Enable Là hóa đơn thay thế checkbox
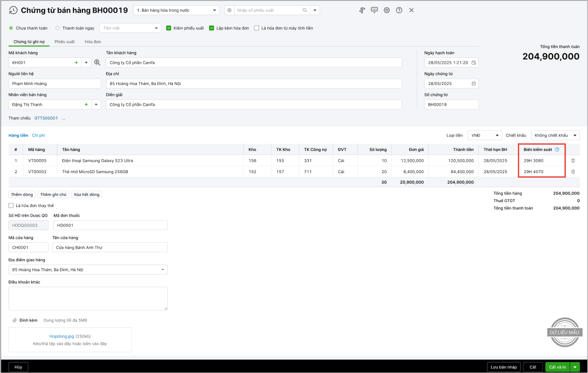 [x=11, y=206]
